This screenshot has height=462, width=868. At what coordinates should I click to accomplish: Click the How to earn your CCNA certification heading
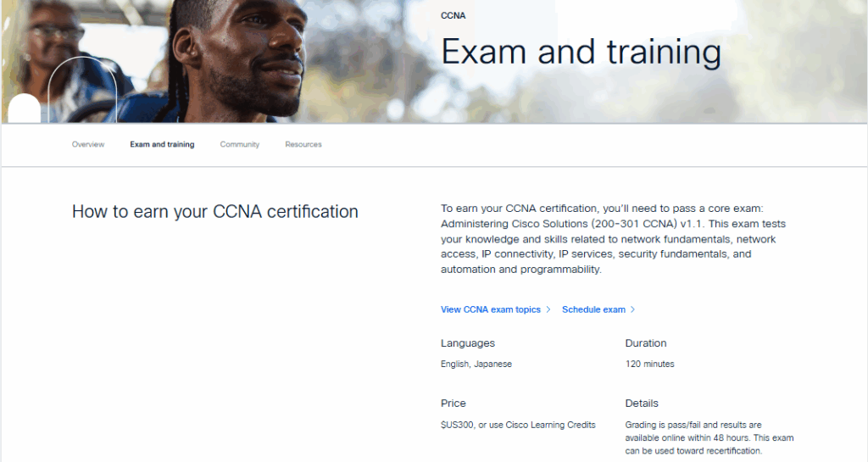(215, 212)
